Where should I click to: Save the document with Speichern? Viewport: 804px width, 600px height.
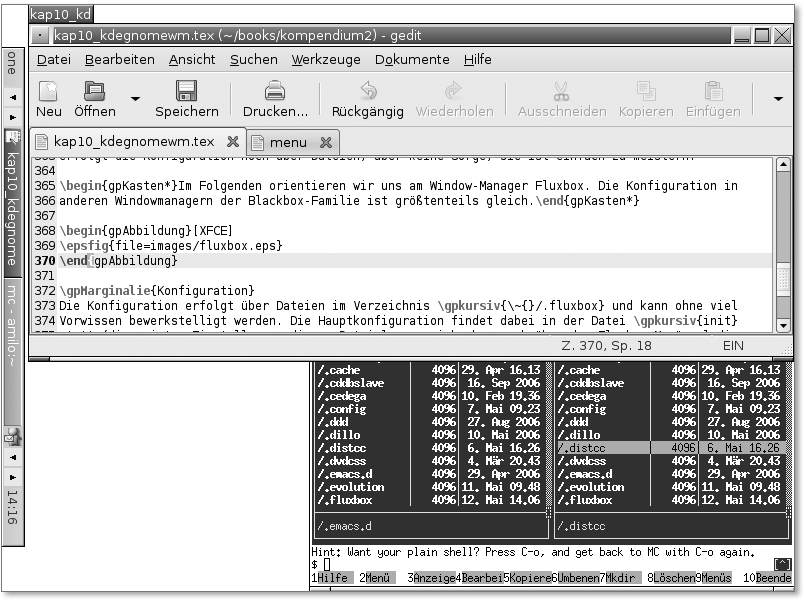pos(186,93)
